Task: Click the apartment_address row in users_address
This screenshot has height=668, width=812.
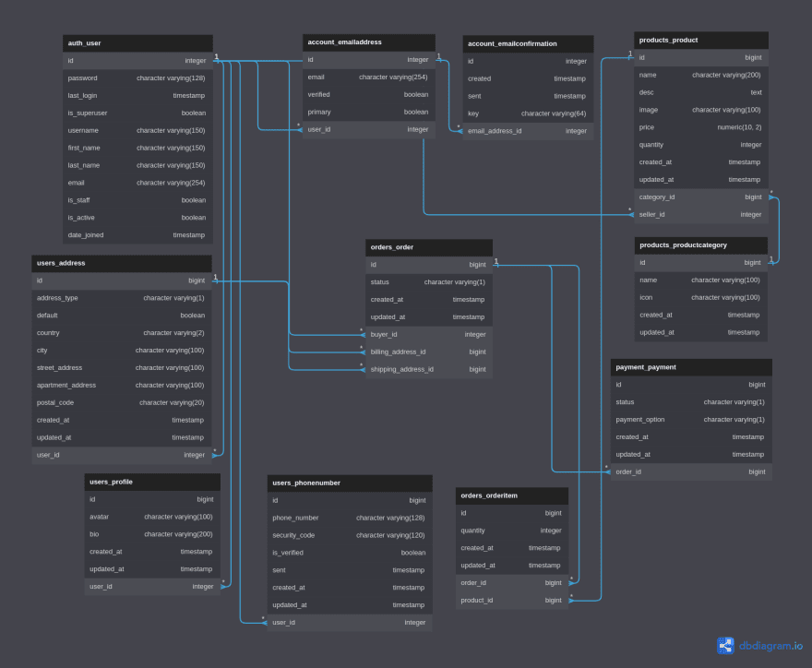Action: coord(122,386)
